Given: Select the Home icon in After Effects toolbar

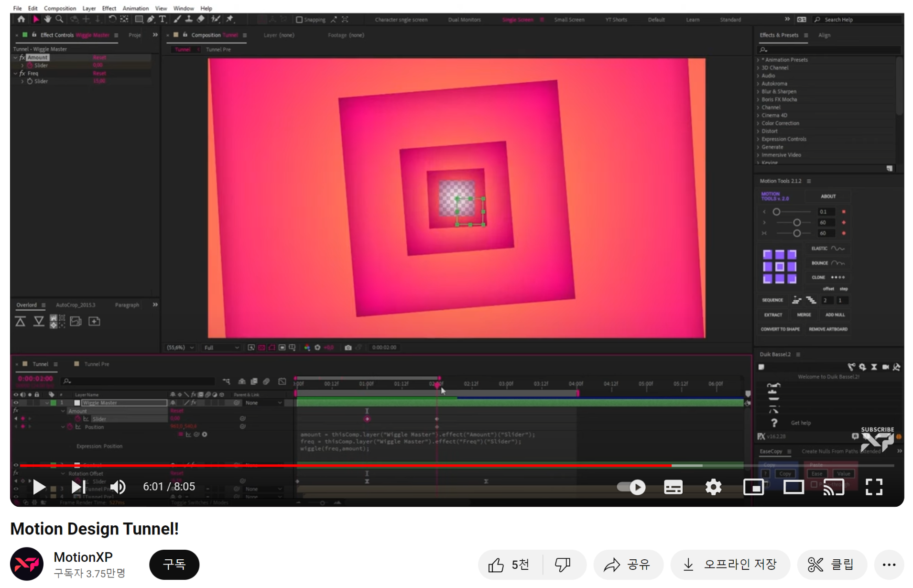Looking at the screenshot, I should [21, 19].
